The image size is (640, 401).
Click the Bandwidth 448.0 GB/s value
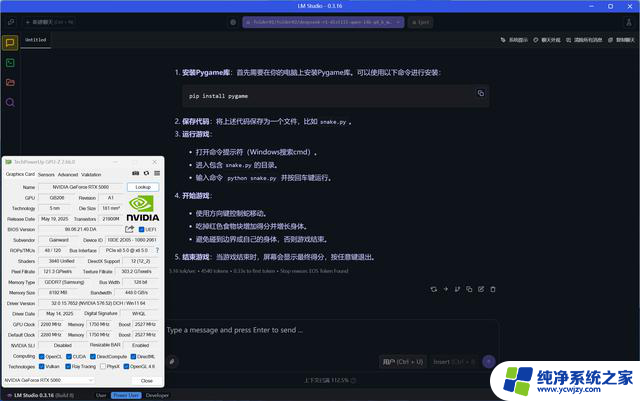tap(137, 293)
